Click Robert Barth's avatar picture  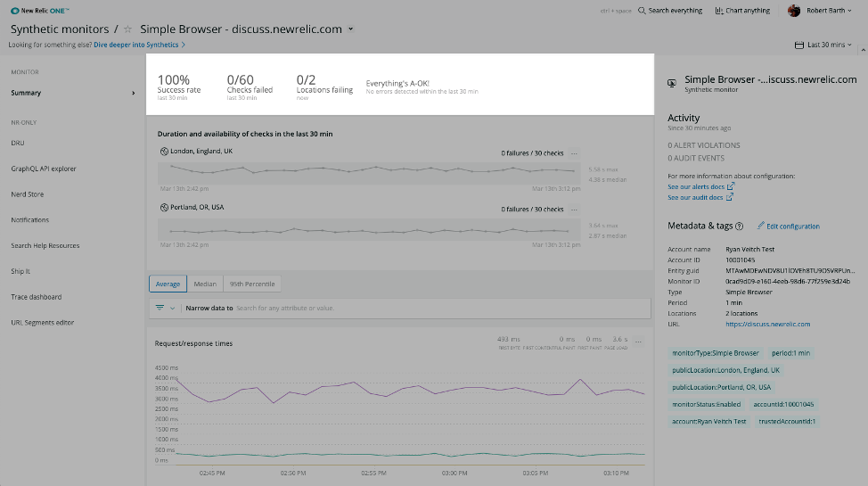click(x=794, y=11)
